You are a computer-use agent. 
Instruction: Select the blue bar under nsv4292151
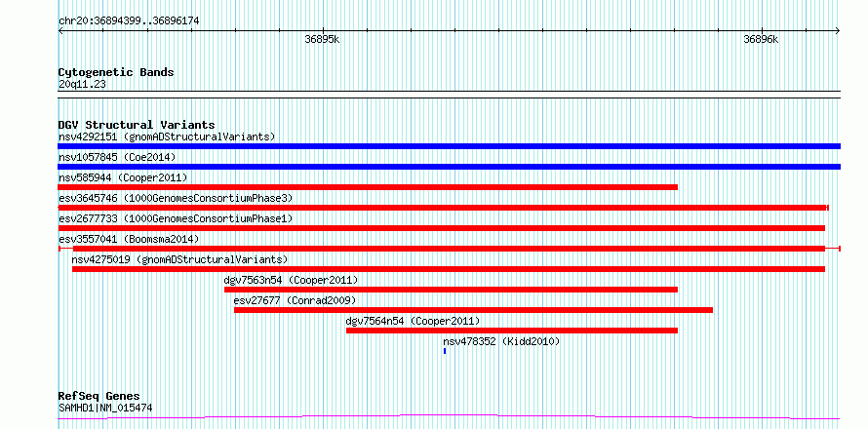point(449,146)
